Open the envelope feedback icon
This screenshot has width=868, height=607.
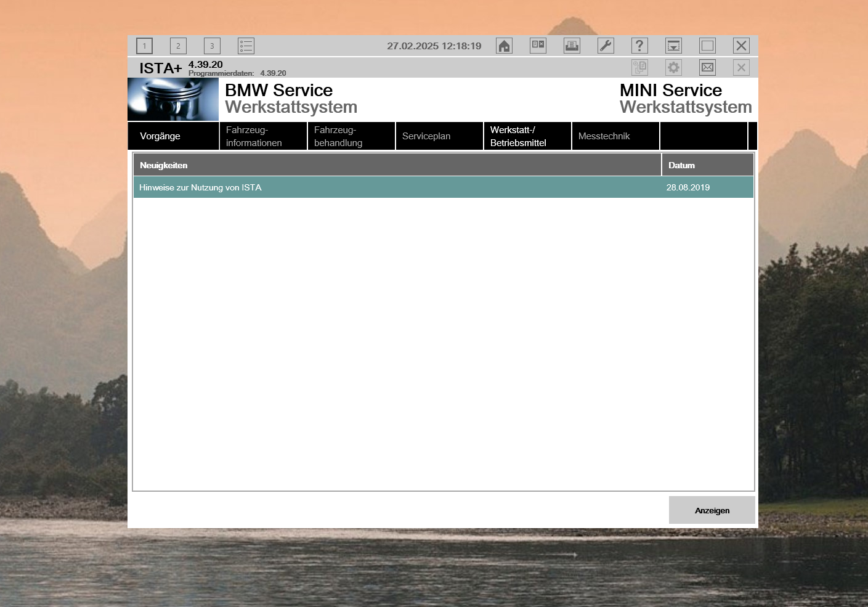[707, 67]
